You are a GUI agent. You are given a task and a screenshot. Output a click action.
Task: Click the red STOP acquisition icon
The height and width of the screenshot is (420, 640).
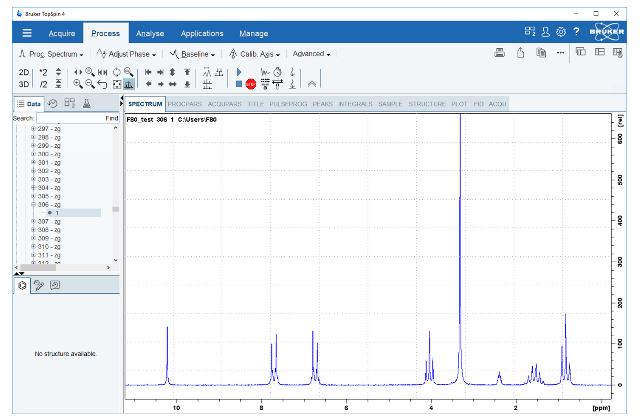click(x=250, y=84)
